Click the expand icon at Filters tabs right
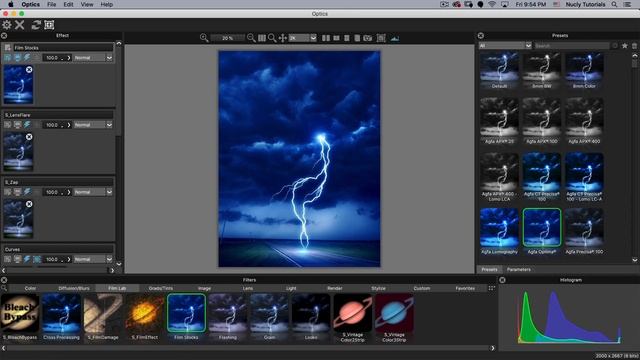This screenshot has width=640, height=360. (491, 288)
